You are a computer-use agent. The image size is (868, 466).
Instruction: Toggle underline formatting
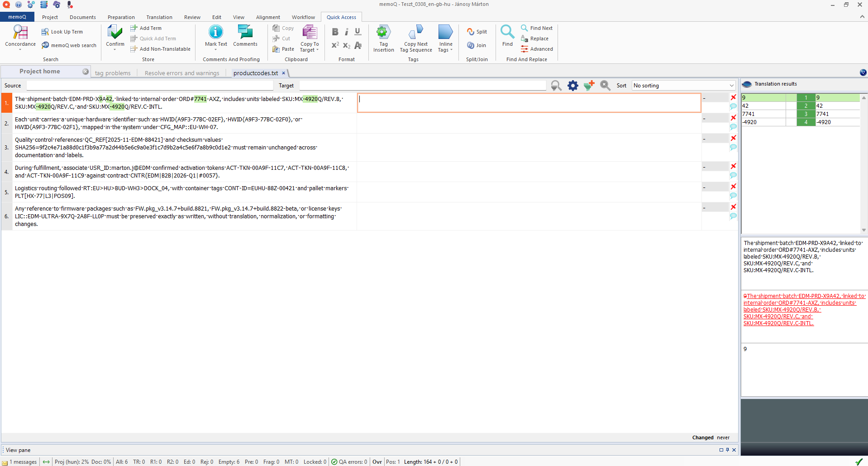[x=358, y=32]
